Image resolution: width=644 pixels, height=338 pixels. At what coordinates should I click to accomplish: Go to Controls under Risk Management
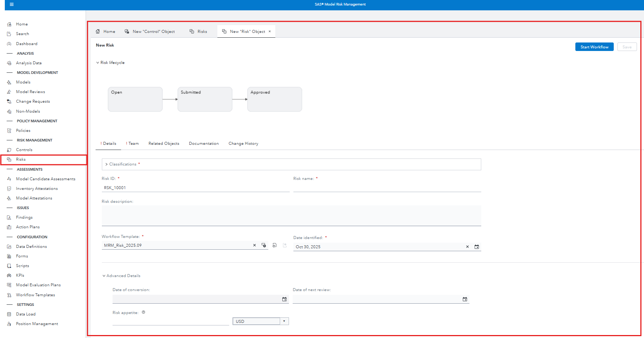click(x=24, y=150)
